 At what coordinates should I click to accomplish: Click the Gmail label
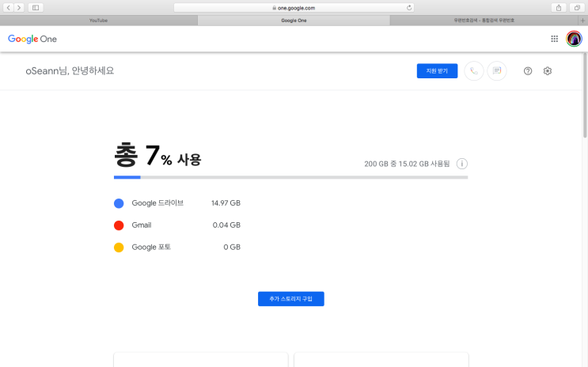142,225
